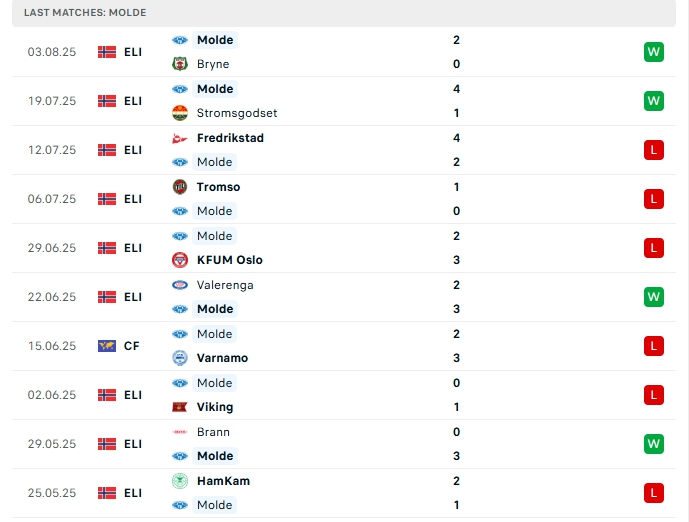Viewport: 689px width, 522px height.
Task: Open the Stromsgodset team link
Action: (237, 113)
